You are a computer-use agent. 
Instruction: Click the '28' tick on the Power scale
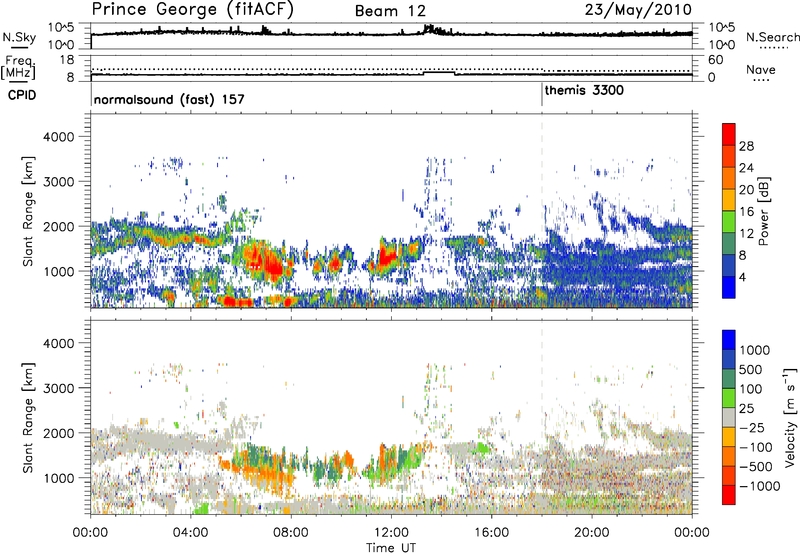point(746,146)
